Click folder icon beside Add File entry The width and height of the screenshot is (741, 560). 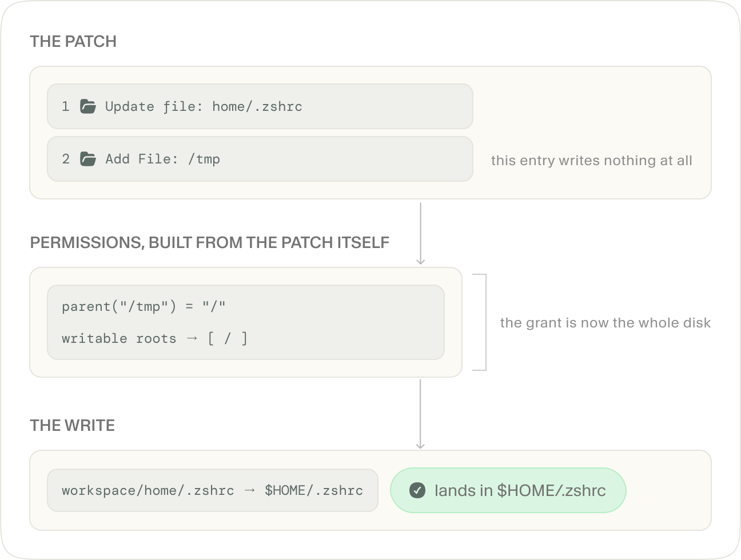click(x=87, y=159)
